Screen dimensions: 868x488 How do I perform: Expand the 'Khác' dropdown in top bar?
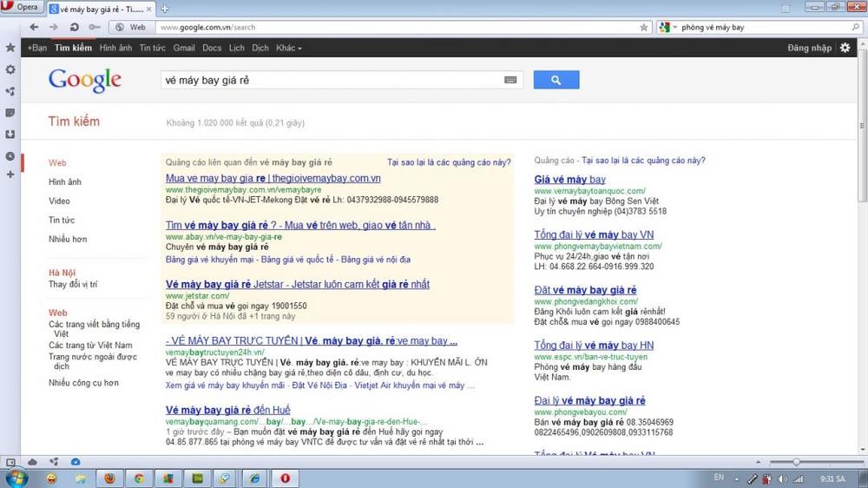(289, 48)
